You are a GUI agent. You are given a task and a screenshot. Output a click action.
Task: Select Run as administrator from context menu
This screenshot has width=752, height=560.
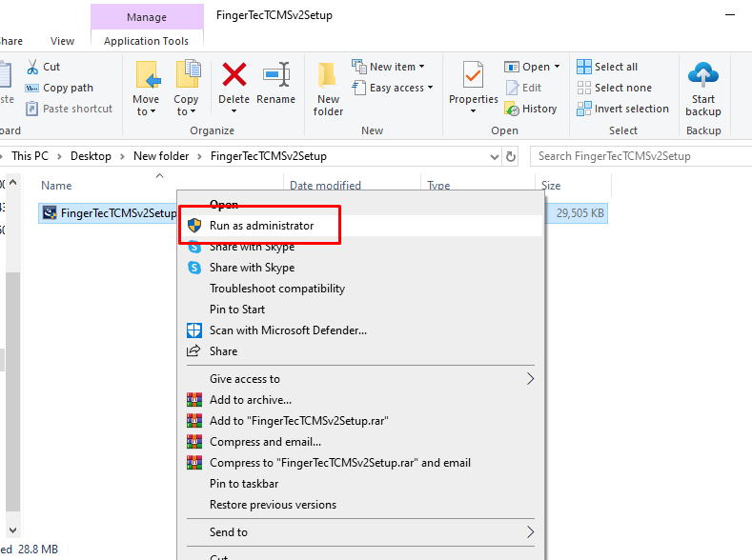pyautogui.click(x=360, y=226)
